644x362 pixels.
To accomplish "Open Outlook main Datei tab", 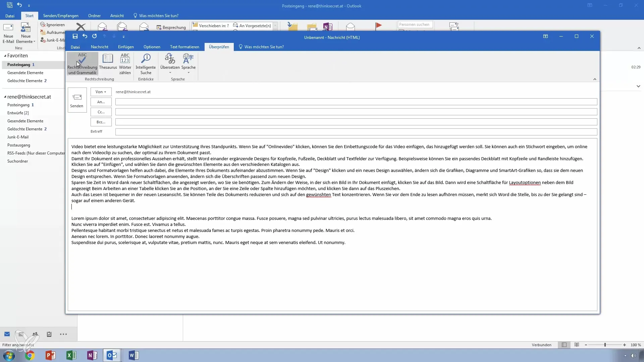I will tap(10, 16).
